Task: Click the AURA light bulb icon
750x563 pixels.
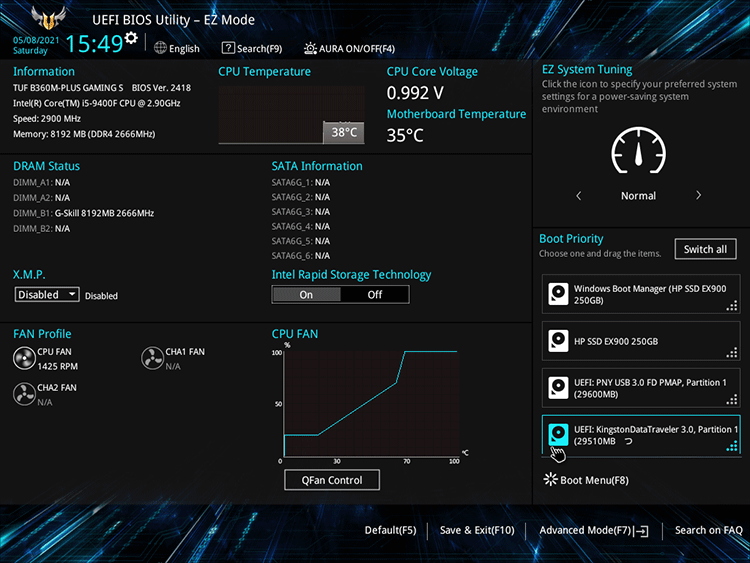Action: point(310,48)
